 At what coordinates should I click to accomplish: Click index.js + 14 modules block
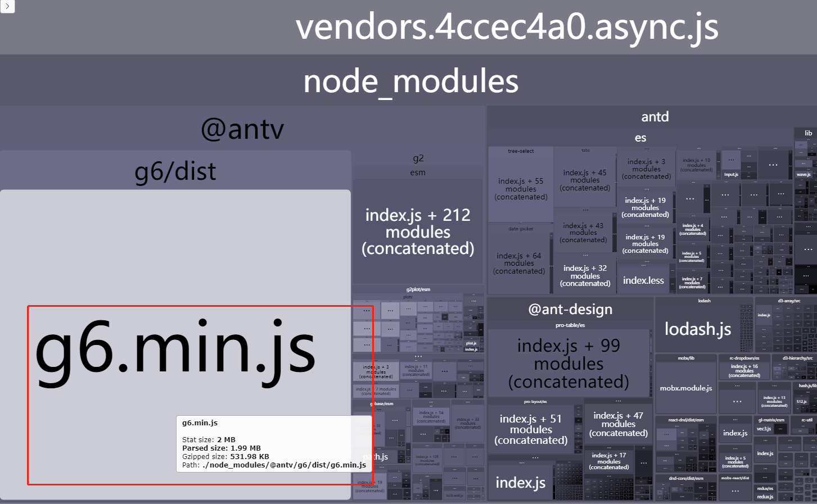431,416
